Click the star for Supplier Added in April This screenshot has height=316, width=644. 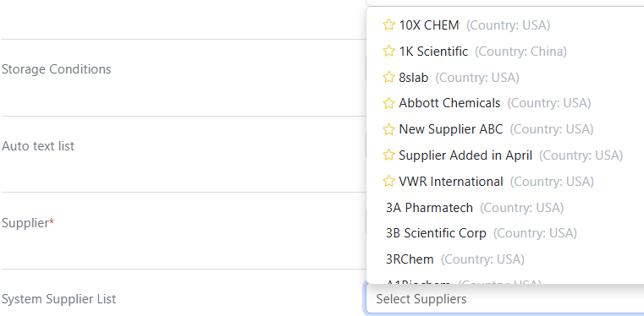click(388, 155)
